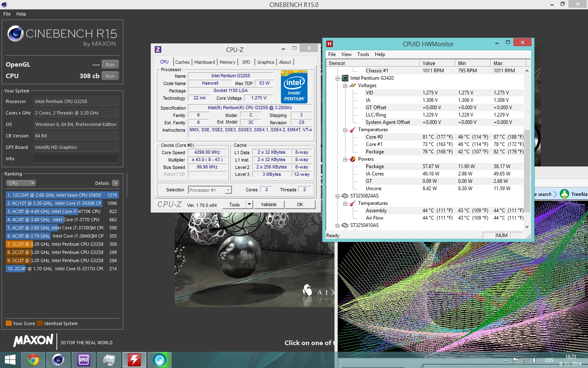Viewport: 588px width, 368px height.
Task: Switch to Cinebench via its taskbar icon
Action: 58,360
